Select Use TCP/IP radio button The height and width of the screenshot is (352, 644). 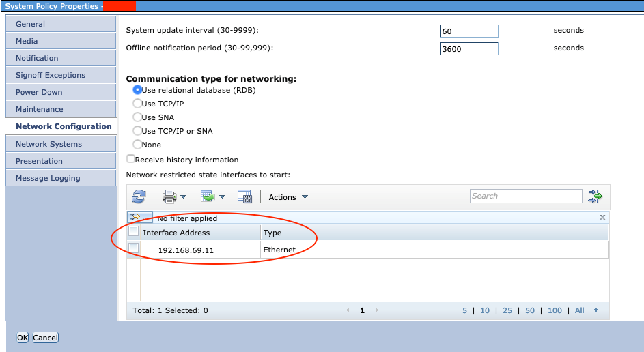[137, 104]
